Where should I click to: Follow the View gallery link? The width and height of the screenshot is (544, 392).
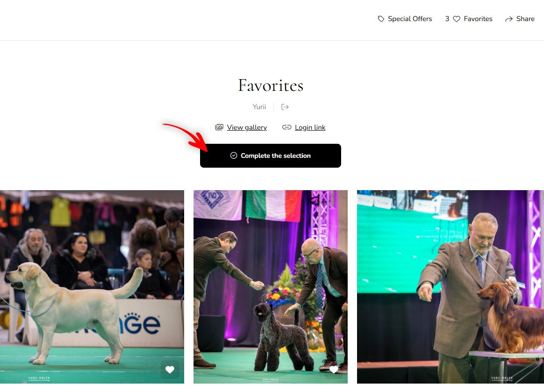(x=246, y=127)
